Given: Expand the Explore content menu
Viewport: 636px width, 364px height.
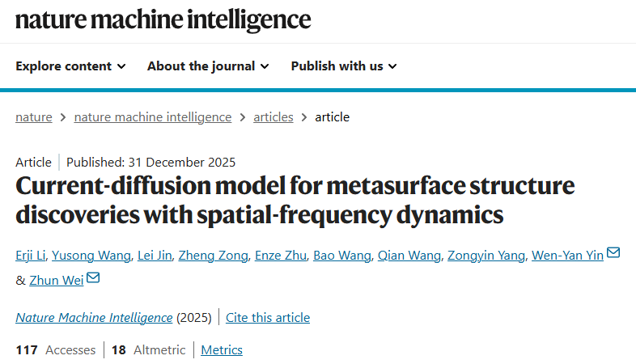Looking at the screenshot, I should click(x=70, y=66).
